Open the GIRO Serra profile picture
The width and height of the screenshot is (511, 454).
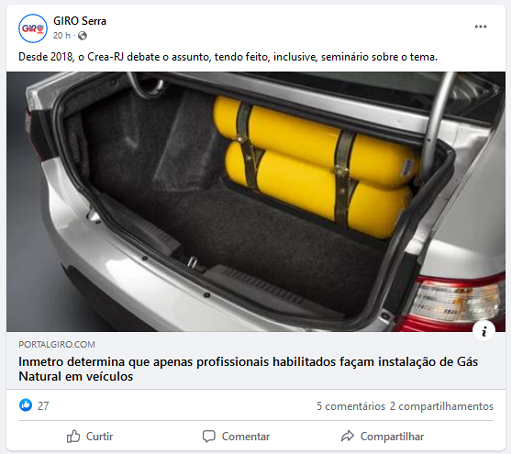pos(33,28)
